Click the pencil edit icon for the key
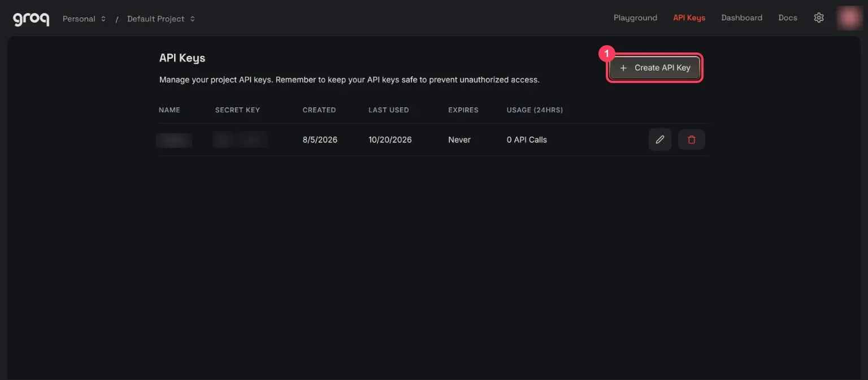The height and width of the screenshot is (380, 868). [659, 139]
